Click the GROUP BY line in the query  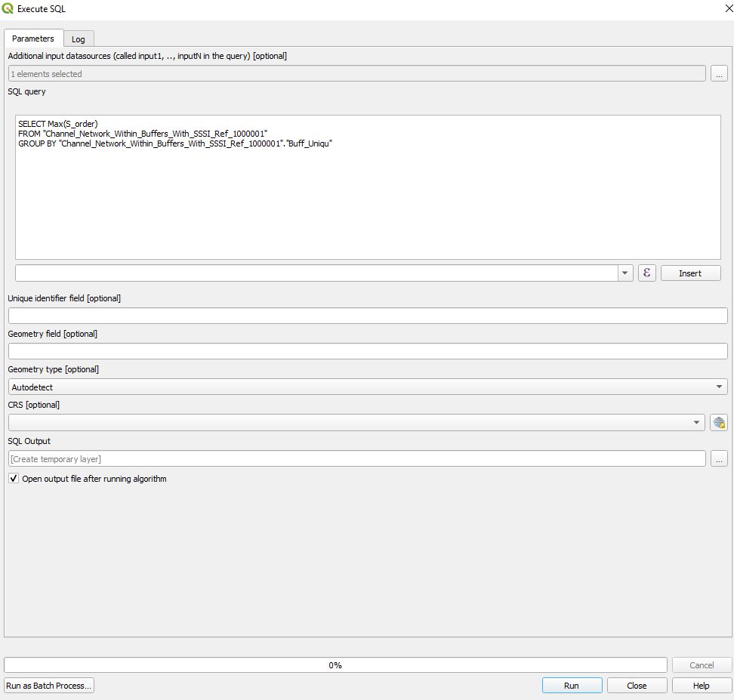[175, 143]
